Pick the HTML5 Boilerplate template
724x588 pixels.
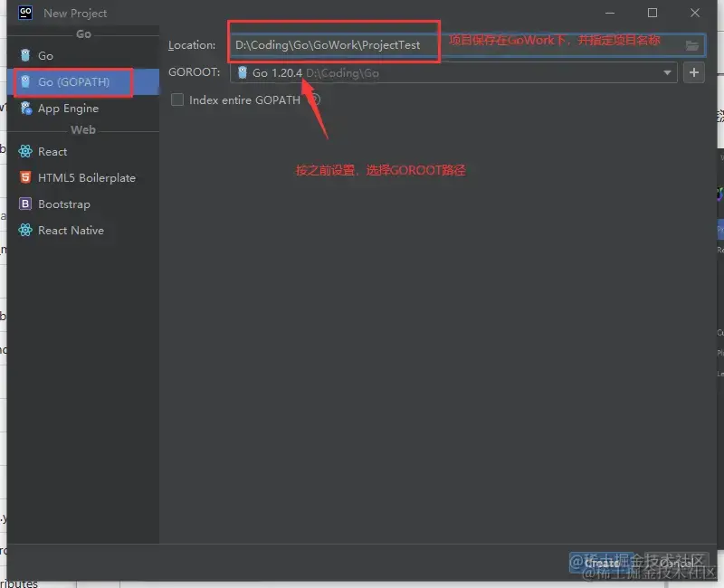coord(83,177)
